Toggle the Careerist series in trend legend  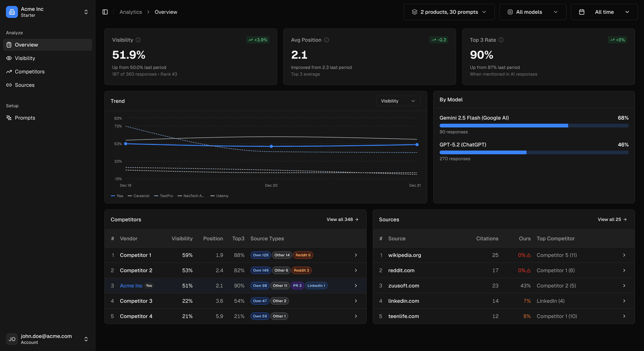[x=138, y=195]
